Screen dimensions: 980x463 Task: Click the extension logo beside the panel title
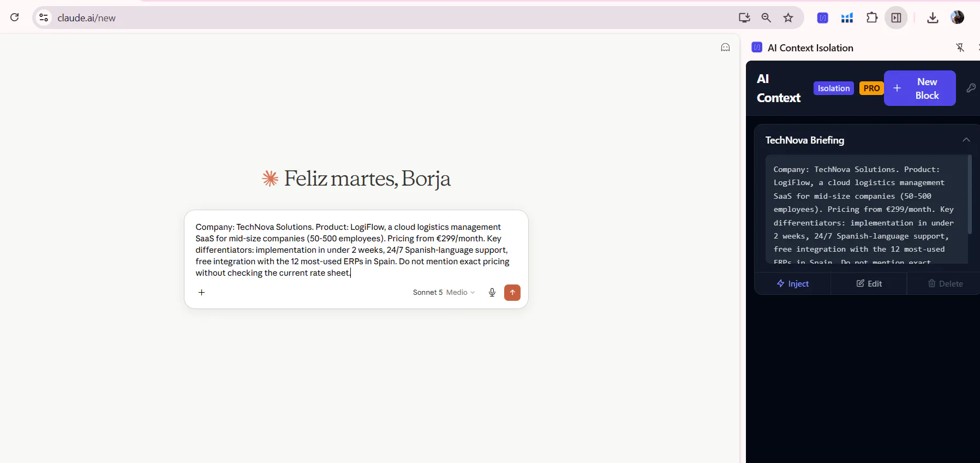pos(757,48)
